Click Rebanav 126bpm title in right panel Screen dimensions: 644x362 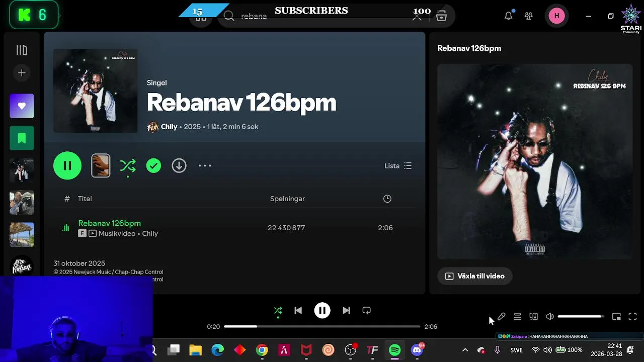[x=469, y=48]
